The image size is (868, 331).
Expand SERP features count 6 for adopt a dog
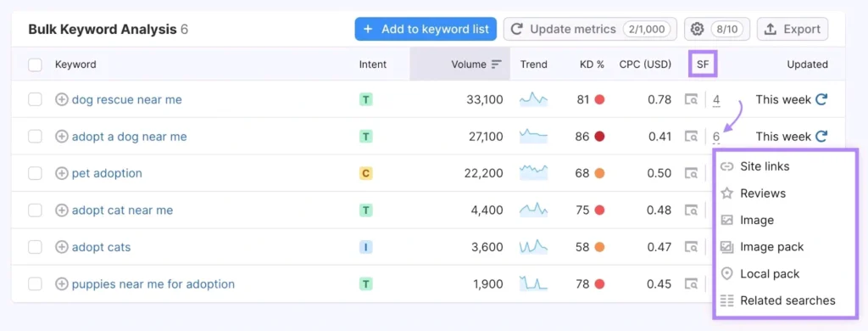[716, 137]
